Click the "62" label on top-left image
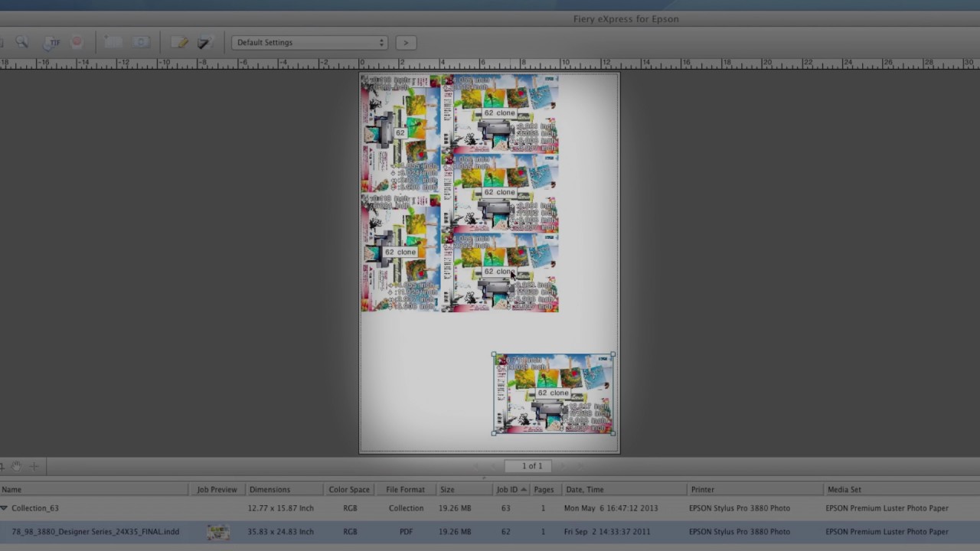The image size is (980, 551). [400, 133]
